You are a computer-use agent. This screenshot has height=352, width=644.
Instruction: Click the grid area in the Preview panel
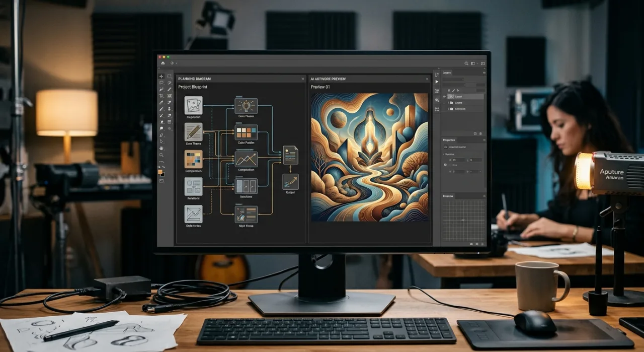463,220
